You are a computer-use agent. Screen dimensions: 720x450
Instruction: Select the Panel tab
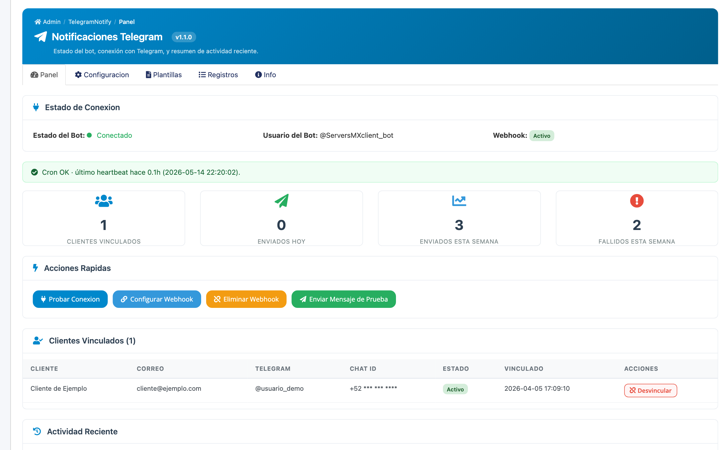pyautogui.click(x=44, y=75)
